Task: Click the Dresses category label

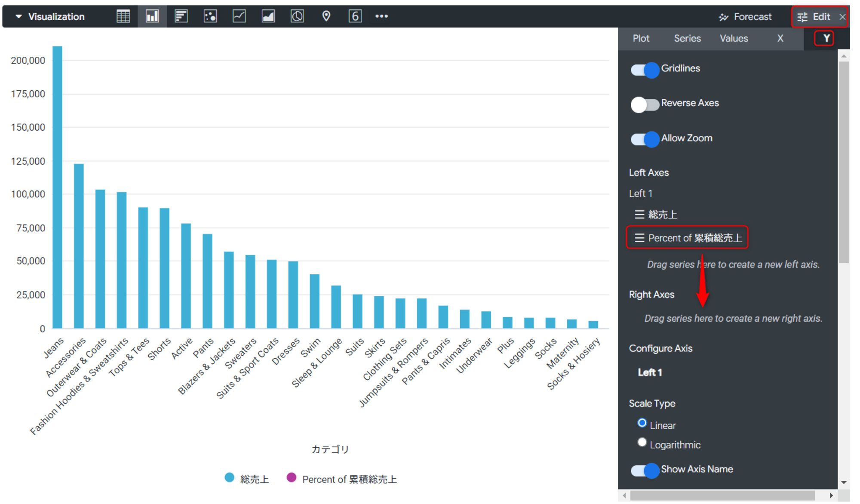Action: [286, 351]
